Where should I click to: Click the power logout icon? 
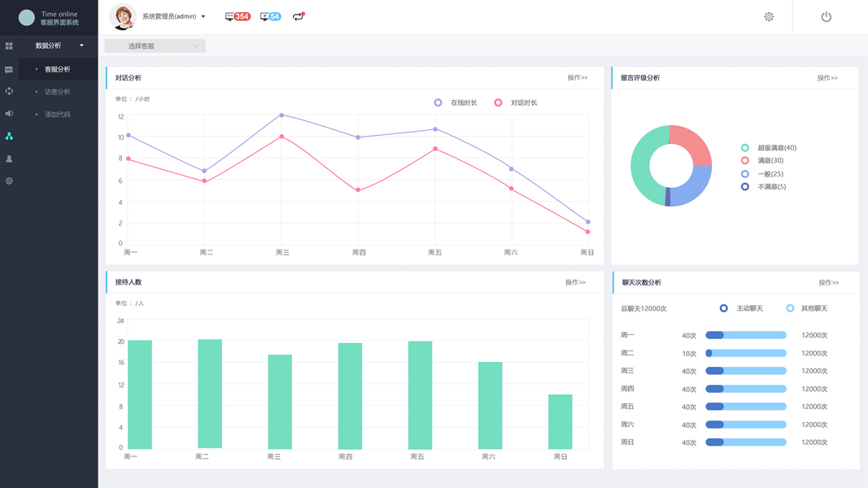[x=826, y=16]
